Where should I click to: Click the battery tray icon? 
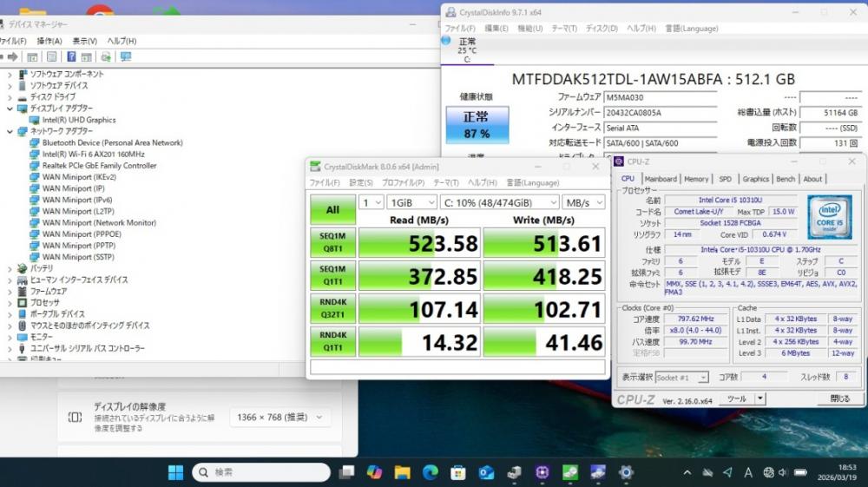800,472
